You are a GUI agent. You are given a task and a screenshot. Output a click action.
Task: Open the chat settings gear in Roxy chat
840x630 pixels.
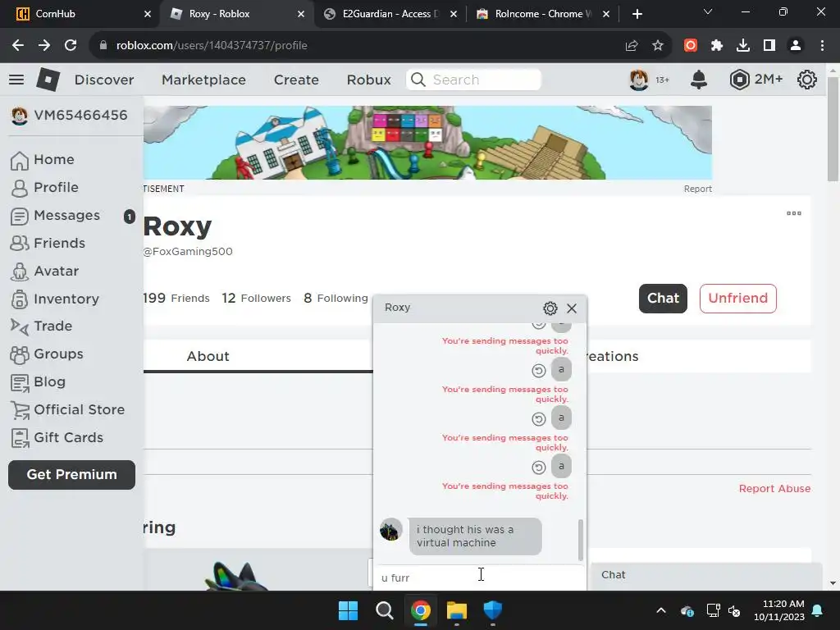(x=550, y=308)
